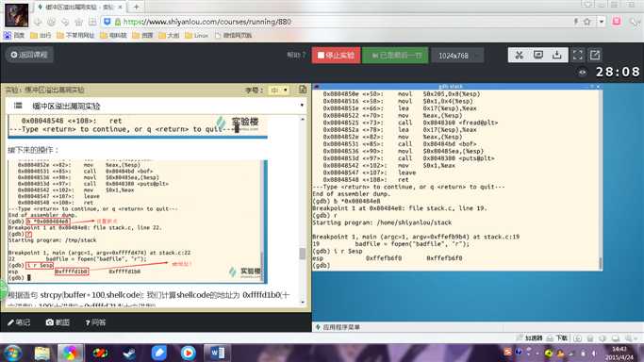Click the user avatar thumbnail

(x=16, y=15)
